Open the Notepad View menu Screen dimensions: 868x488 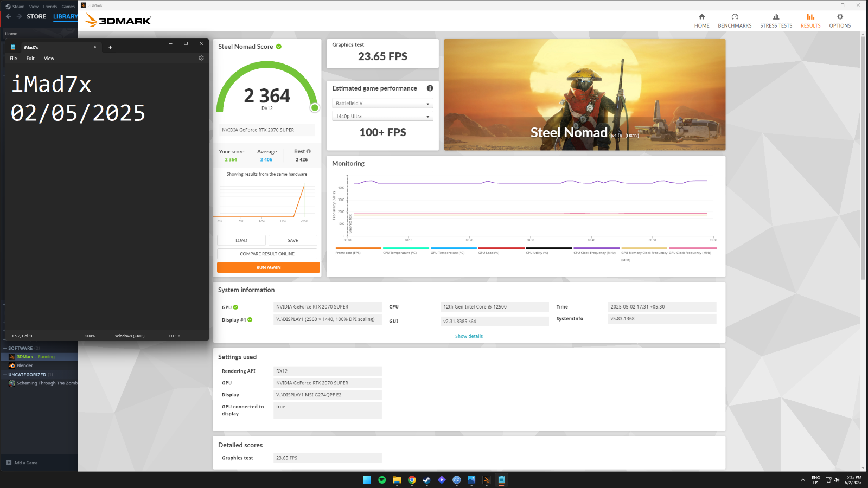pyautogui.click(x=49, y=58)
